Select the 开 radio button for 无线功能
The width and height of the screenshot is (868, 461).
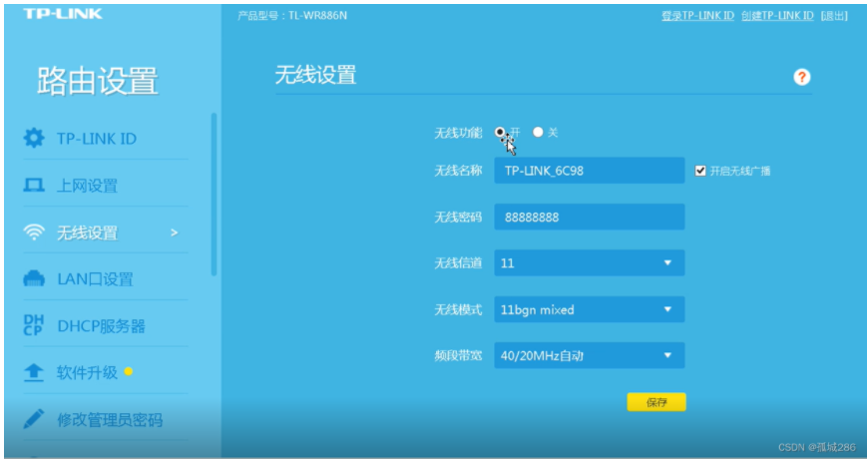[x=500, y=132]
